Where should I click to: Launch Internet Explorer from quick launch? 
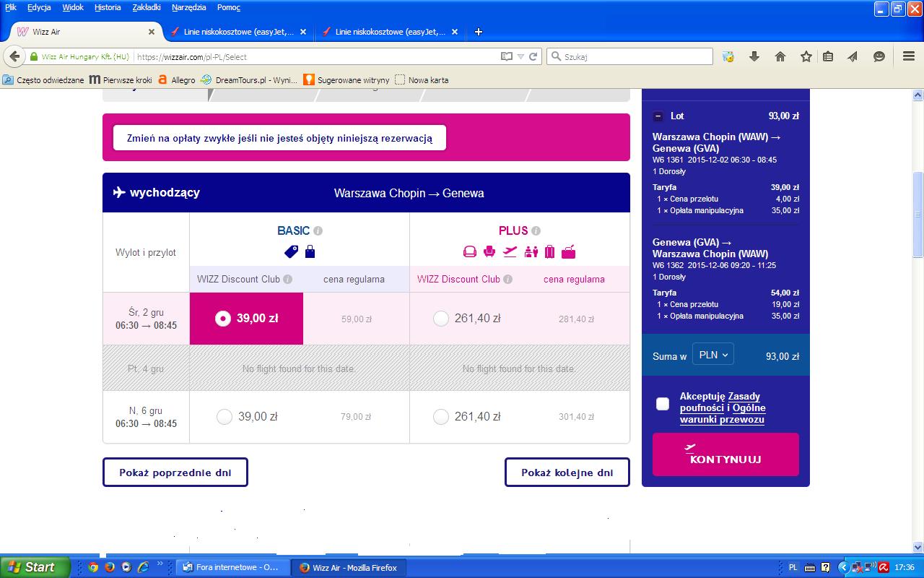(x=143, y=567)
